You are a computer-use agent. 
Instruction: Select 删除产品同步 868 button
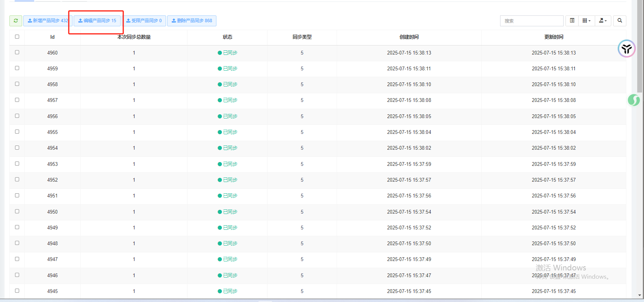point(192,21)
